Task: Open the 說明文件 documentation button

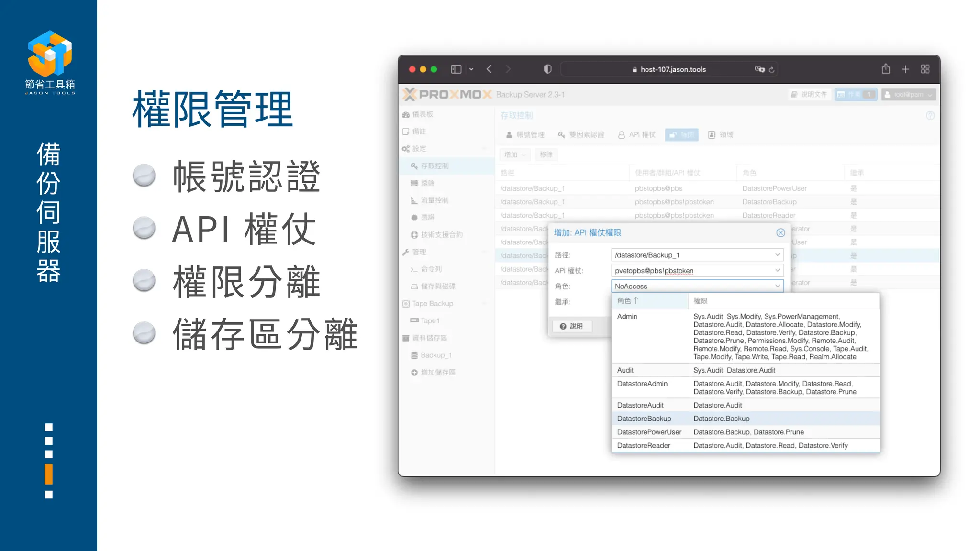Action: pyautogui.click(x=809, y=95)
